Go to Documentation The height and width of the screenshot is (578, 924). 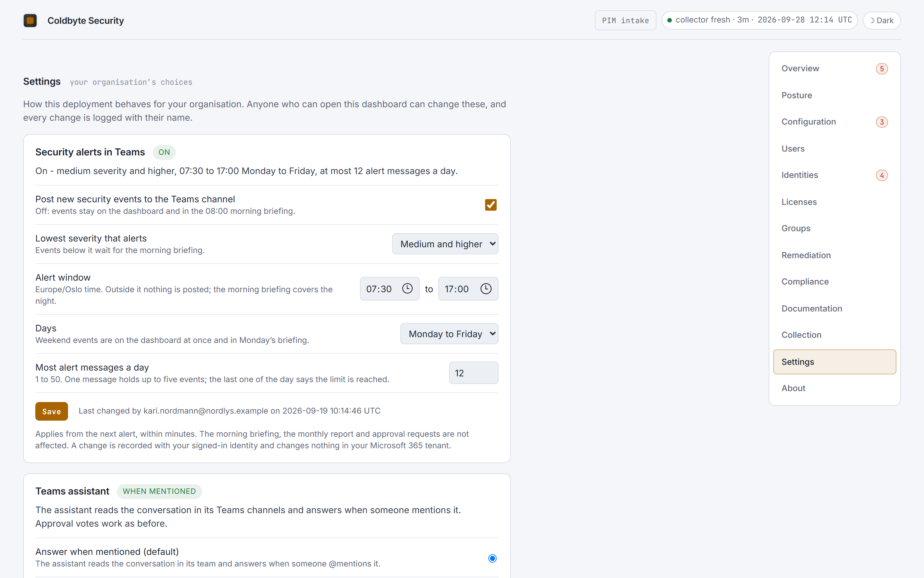[834, 309]
